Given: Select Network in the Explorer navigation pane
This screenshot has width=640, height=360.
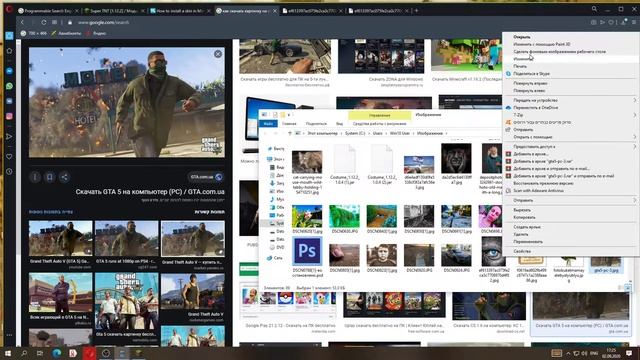Looking at the screenshot, I should pos(275,258).
